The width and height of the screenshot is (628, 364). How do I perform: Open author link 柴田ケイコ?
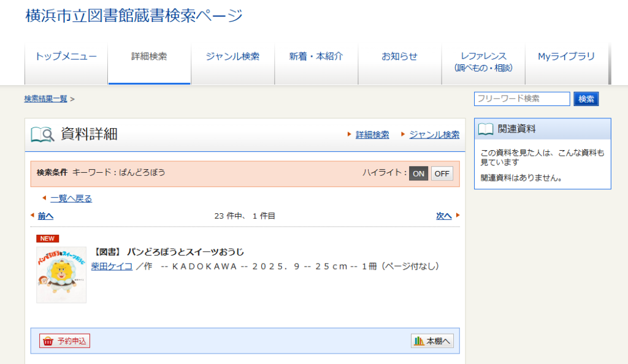pos(112,266)
